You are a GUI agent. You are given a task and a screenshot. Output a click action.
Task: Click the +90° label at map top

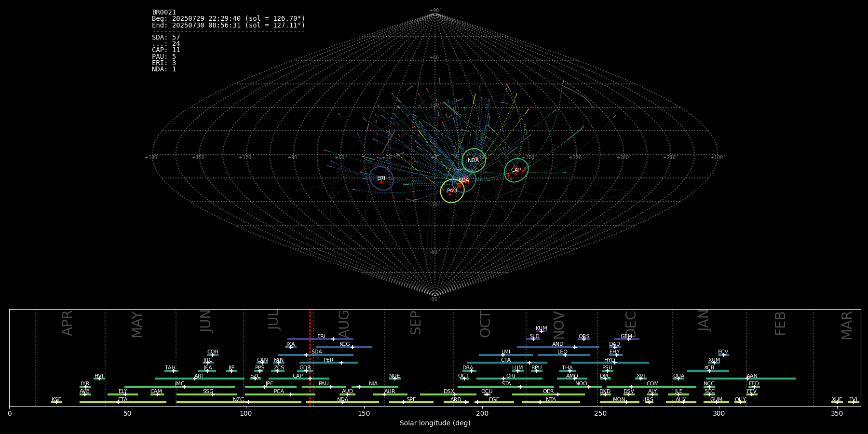[x=435, y=11]
